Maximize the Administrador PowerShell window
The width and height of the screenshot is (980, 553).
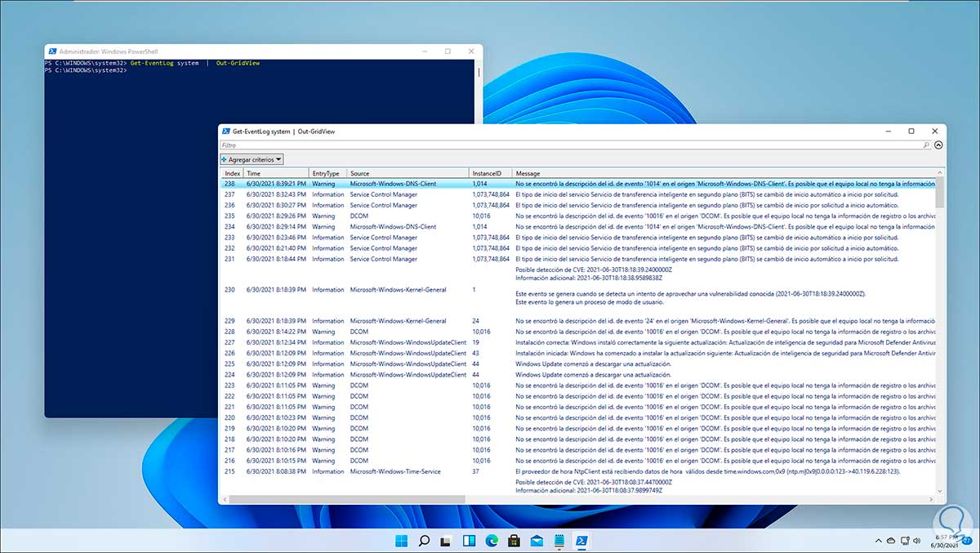[x=448, y=51]
